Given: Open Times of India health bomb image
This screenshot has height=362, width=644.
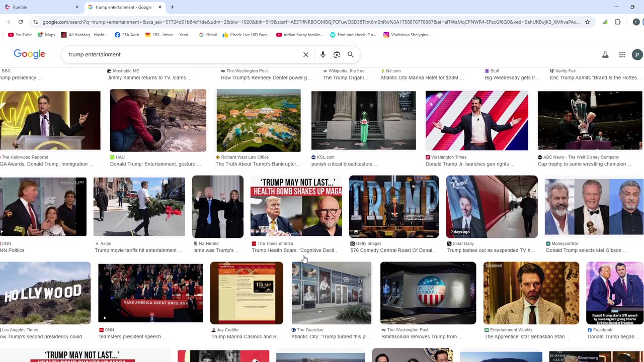Looking at the screenshot, I should [x=296, y=207].
